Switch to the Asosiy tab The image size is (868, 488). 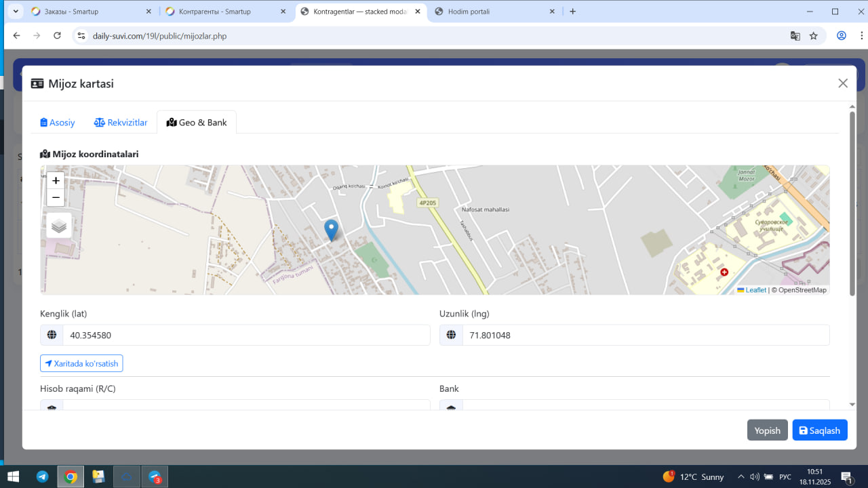coord(58,123)
